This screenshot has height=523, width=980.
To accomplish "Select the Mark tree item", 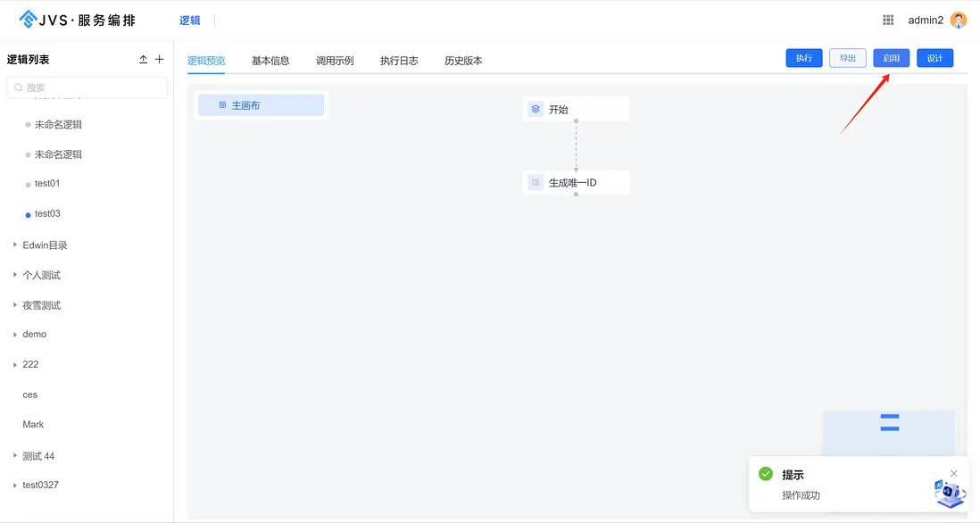I will [x=33, y=424].
